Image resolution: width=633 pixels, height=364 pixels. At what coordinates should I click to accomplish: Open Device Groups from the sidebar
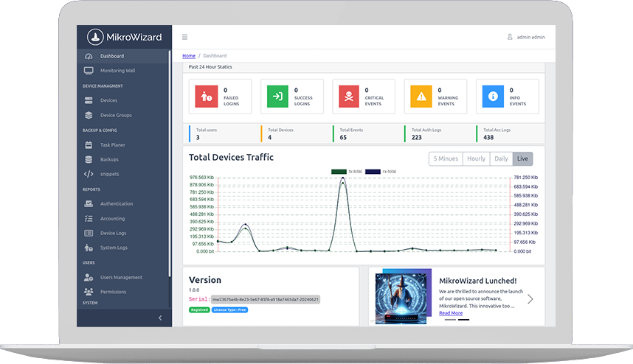[x=115, y=115]
